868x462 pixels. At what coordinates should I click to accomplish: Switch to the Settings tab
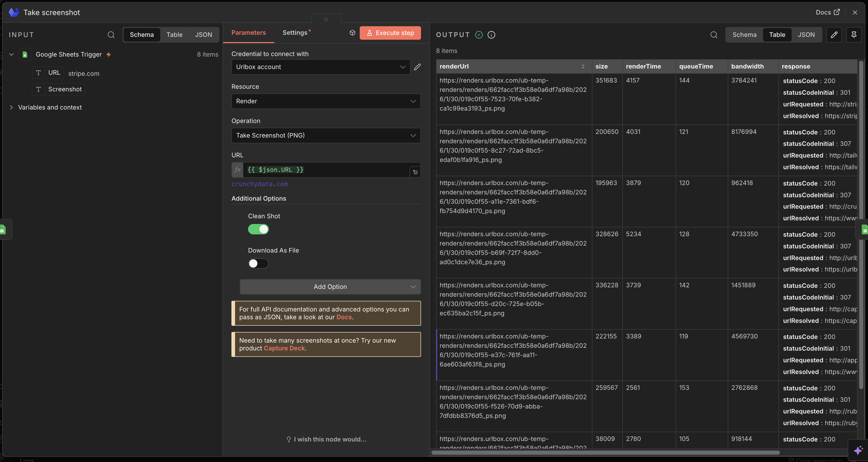point(295,32)
